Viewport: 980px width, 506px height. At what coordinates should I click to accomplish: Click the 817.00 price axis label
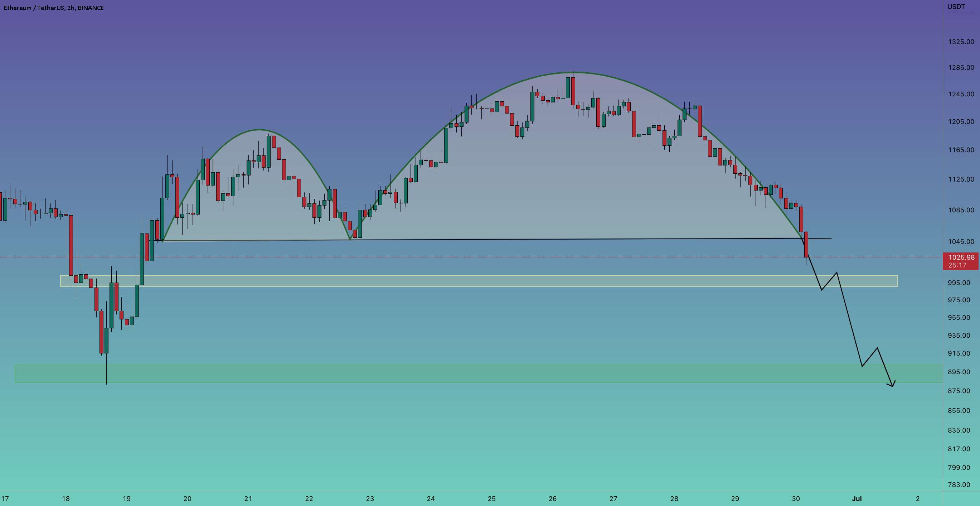959,449
